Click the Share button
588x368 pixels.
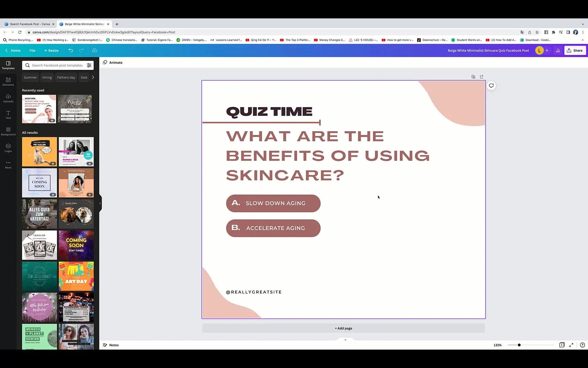tap(575, 50)
